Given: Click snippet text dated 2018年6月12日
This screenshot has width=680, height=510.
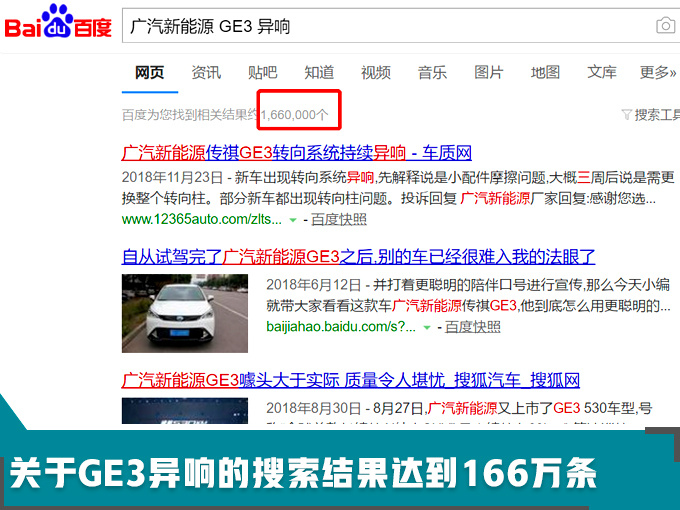Looking at the screenshot, I should 468,295.
